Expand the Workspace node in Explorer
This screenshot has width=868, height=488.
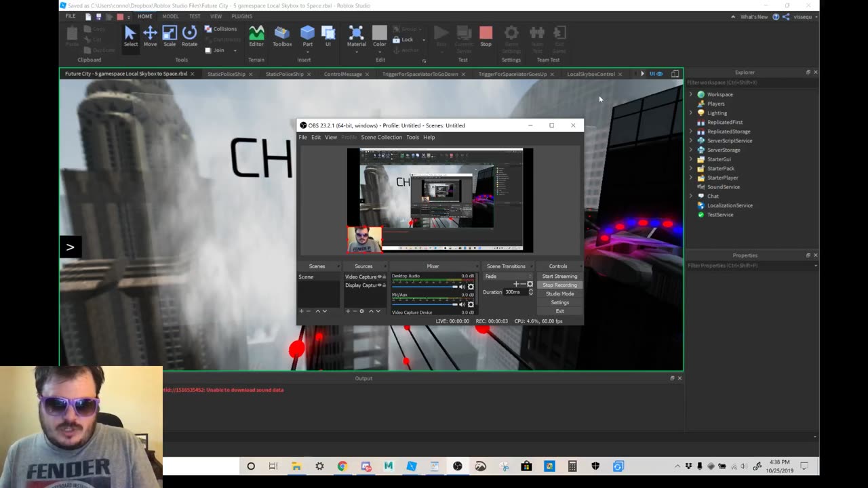pos(691,94)
